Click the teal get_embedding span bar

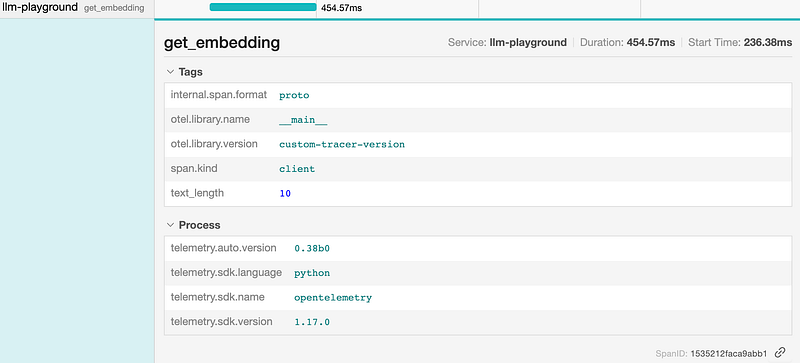pos(263,7)
